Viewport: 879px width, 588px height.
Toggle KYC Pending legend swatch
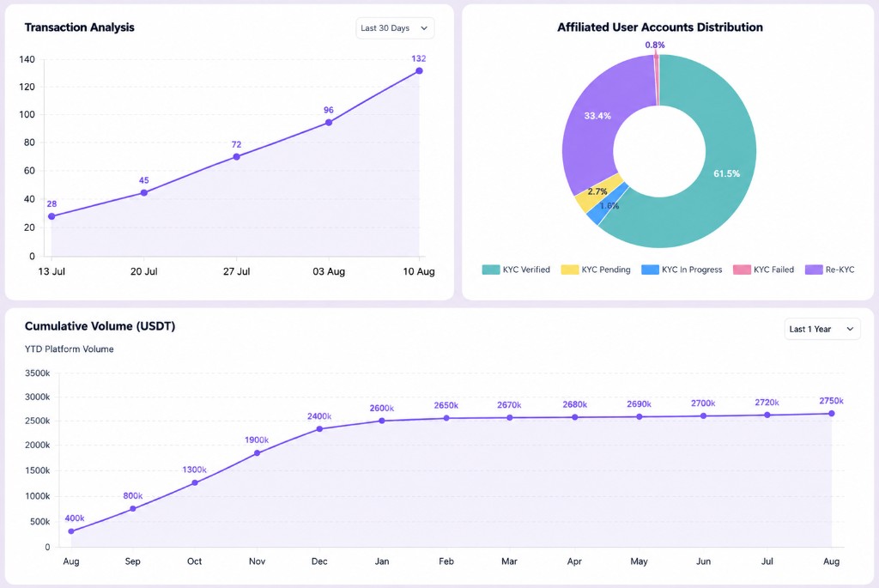tap(570, 270)
